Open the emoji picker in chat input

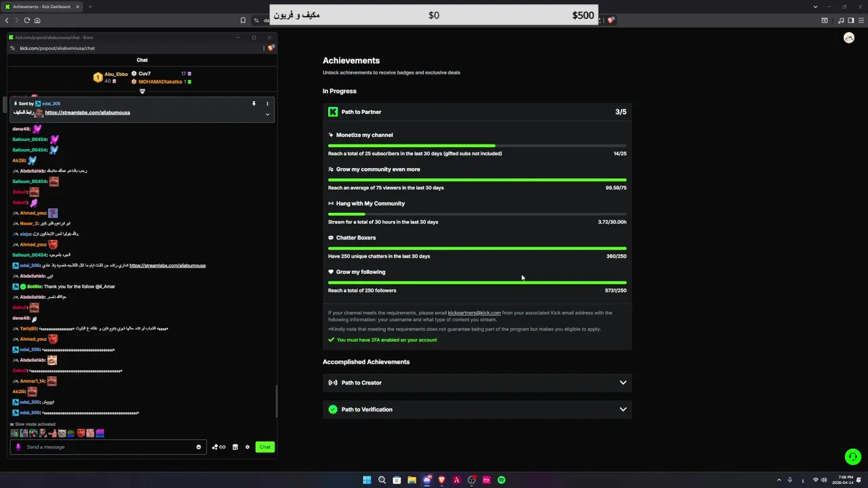coord(199,447)
